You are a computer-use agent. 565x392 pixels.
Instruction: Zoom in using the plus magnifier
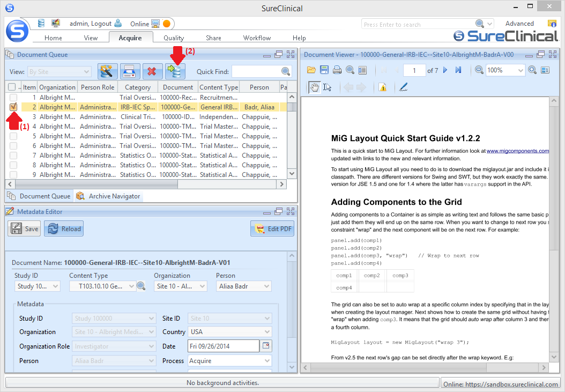coord(532,70)
